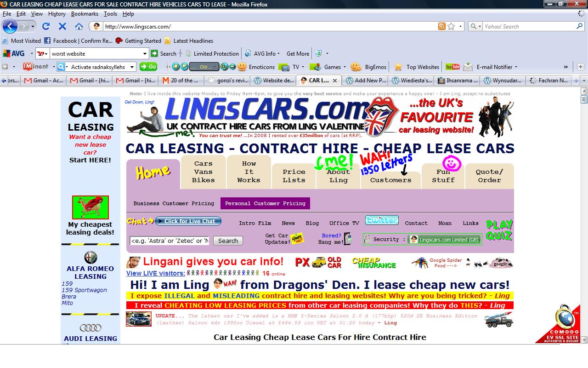Click the car Search button
The height and width of the screenshot is (368, 588).
228,241
